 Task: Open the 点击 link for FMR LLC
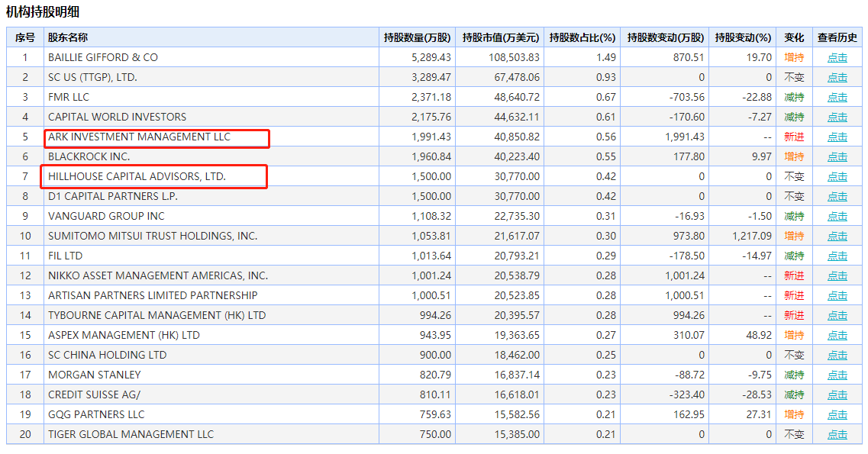click(837, 98)
